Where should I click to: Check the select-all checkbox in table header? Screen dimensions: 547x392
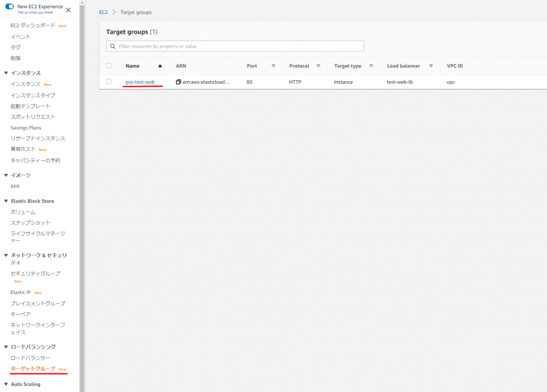click(109, 66)
